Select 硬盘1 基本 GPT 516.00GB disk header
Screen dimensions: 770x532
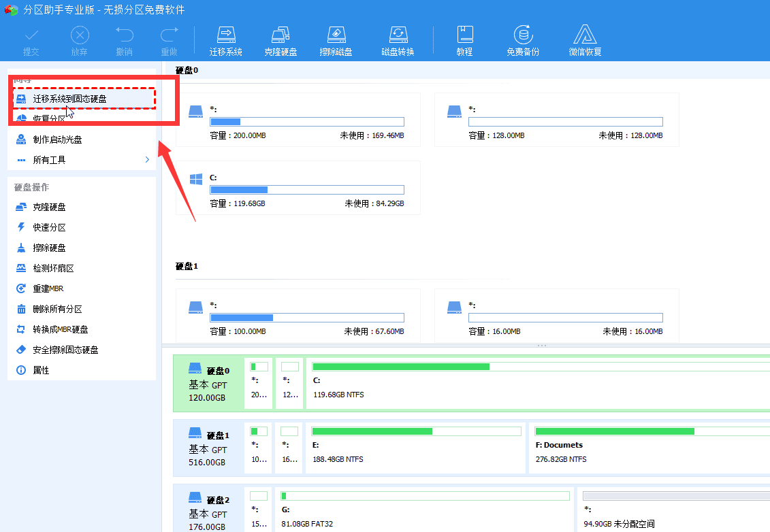[209, 448]
